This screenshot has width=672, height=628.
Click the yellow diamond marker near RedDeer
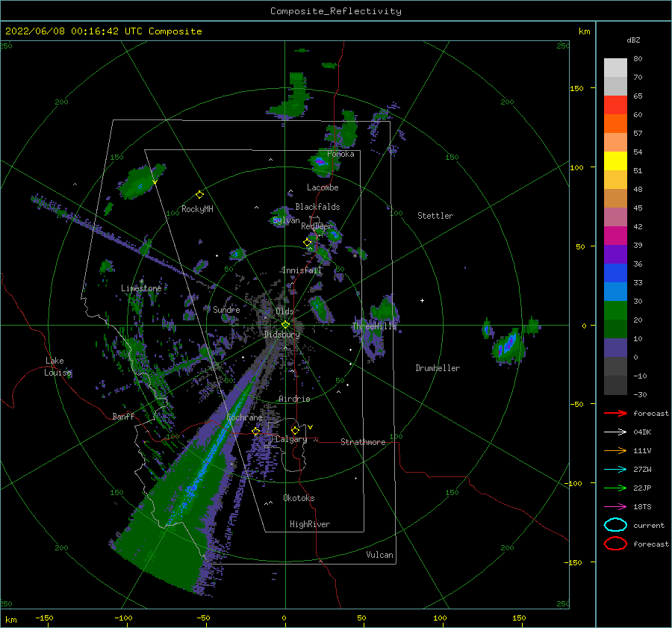point(308,242)
